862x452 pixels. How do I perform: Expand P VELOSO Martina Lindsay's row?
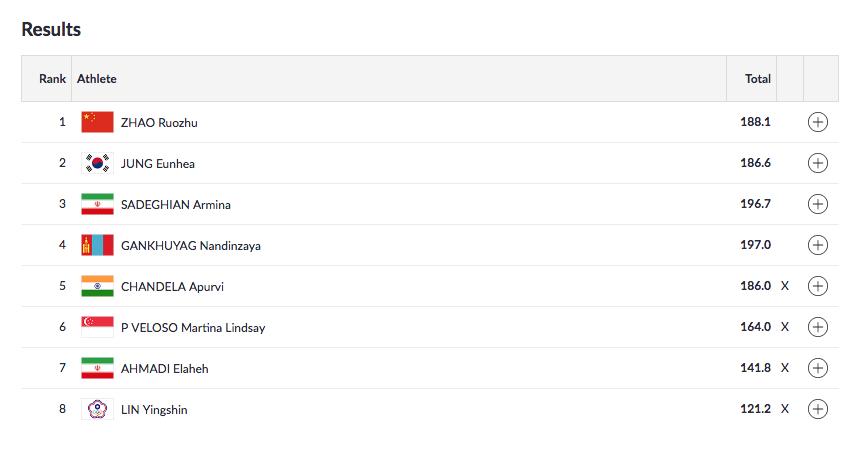(817, 327)
